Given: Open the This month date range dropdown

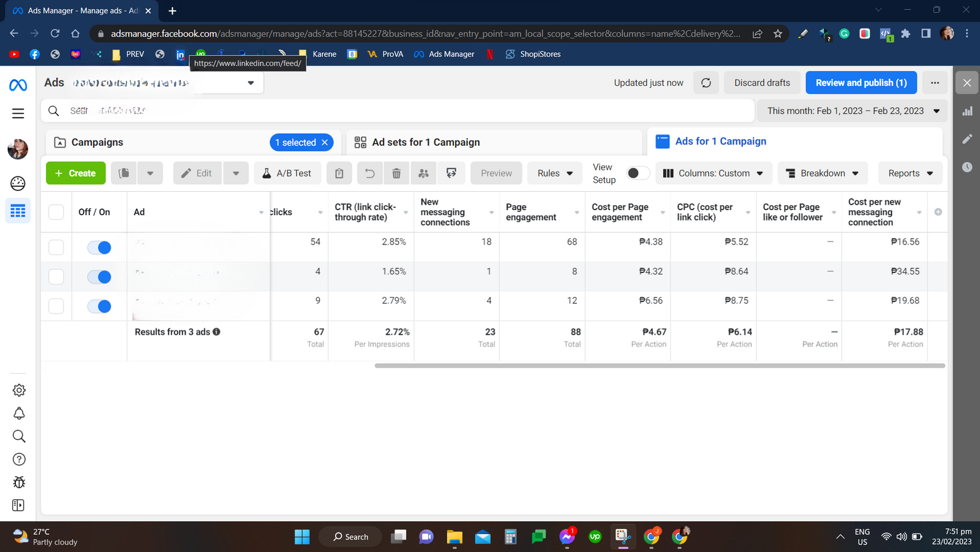Looking at the screenshot, I should click(x=853, y=111).
